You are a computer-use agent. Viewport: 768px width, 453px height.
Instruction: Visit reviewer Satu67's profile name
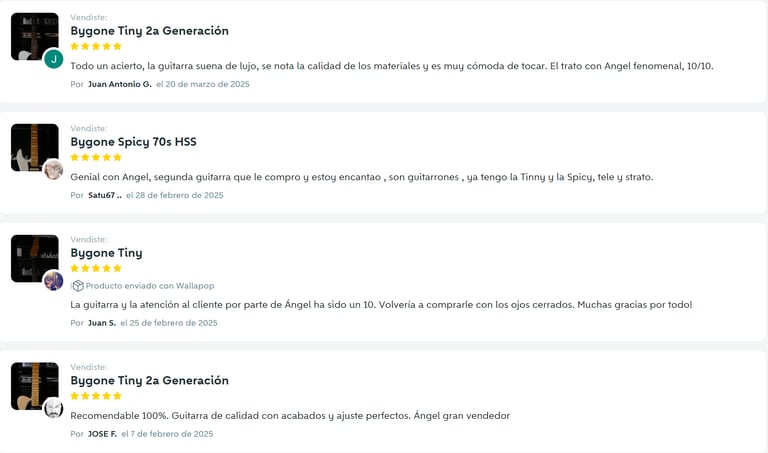coord(104,195)
